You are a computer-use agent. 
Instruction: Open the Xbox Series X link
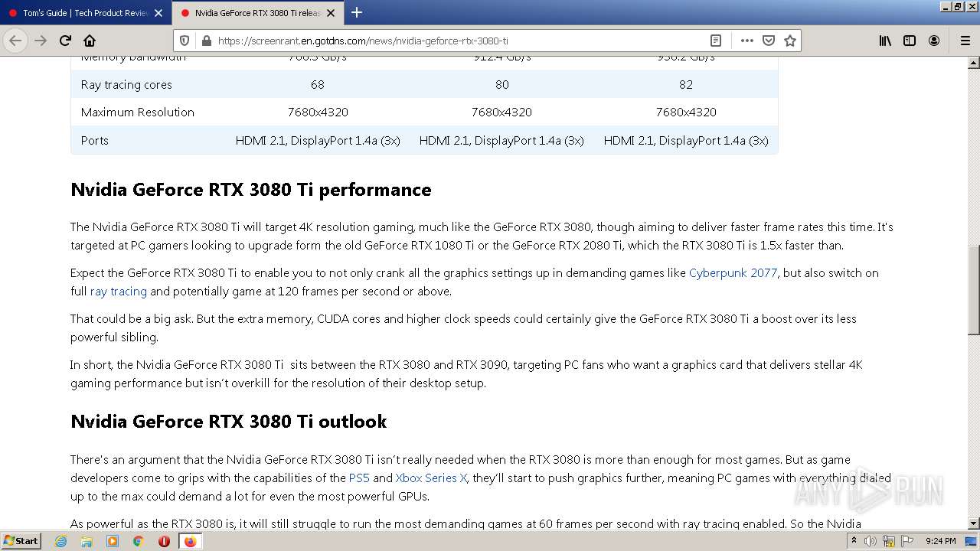point(431,478)
